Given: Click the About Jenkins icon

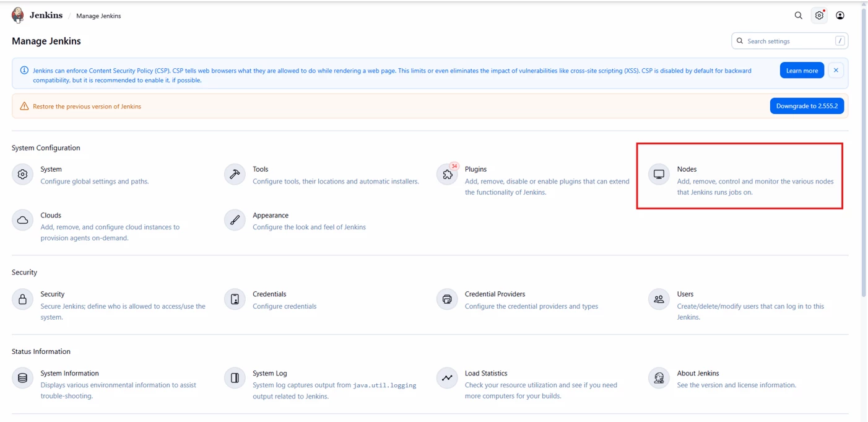Looking at the screenshot, I should [659, 378].
